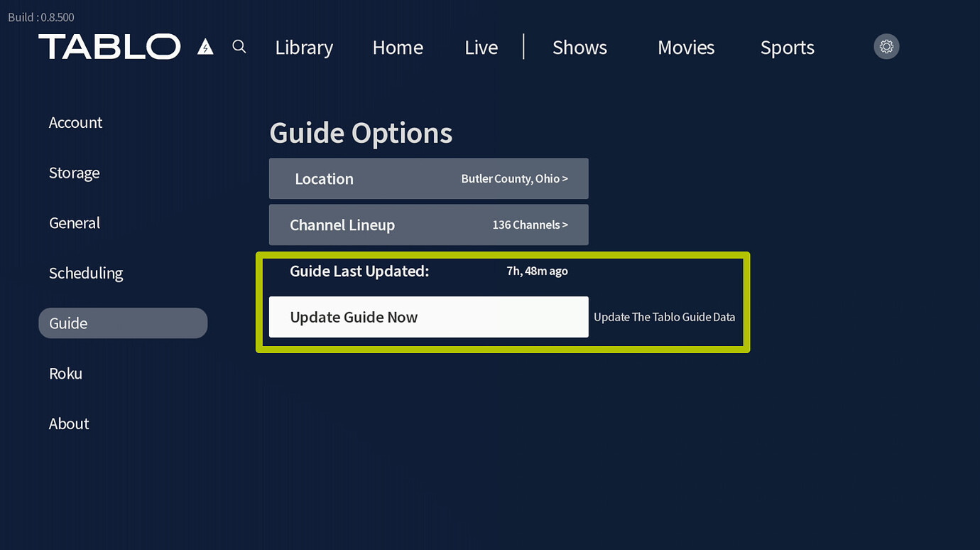Open the Shows section
Viewport: 980px width, 550px height.
pos(579,47)
